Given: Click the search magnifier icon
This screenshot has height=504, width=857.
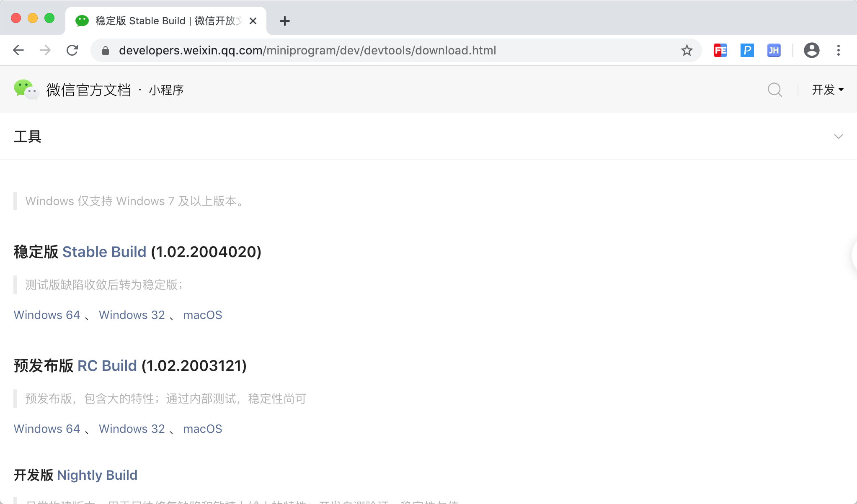Looking at the screenshot, I should coord(774,90).
